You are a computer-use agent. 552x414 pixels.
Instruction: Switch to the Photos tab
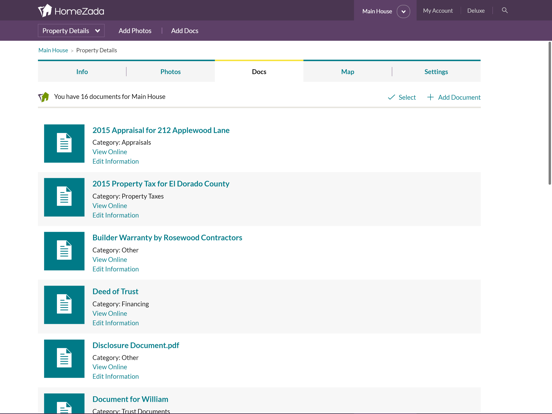(170, 71)
